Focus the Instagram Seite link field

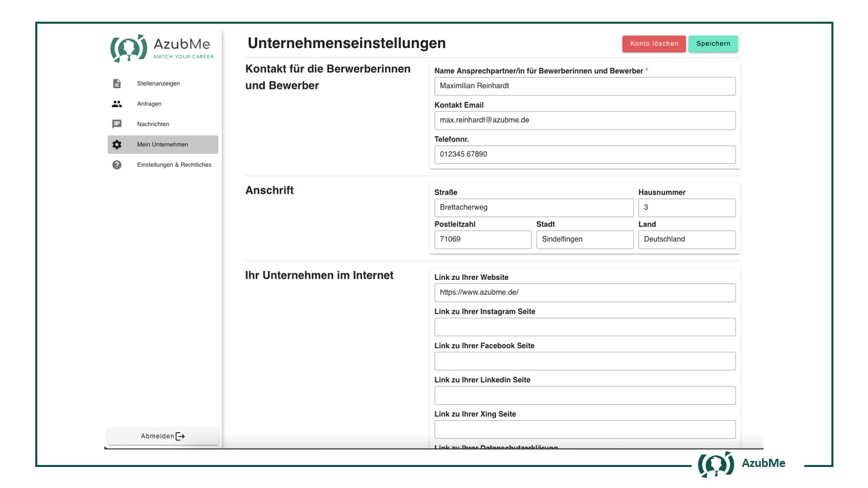585,327
